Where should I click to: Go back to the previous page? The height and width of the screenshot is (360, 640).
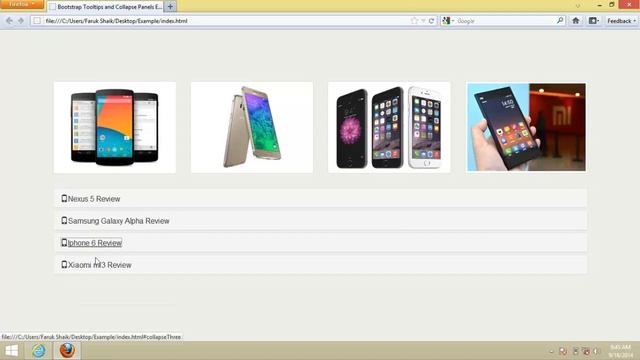[9, 20]
